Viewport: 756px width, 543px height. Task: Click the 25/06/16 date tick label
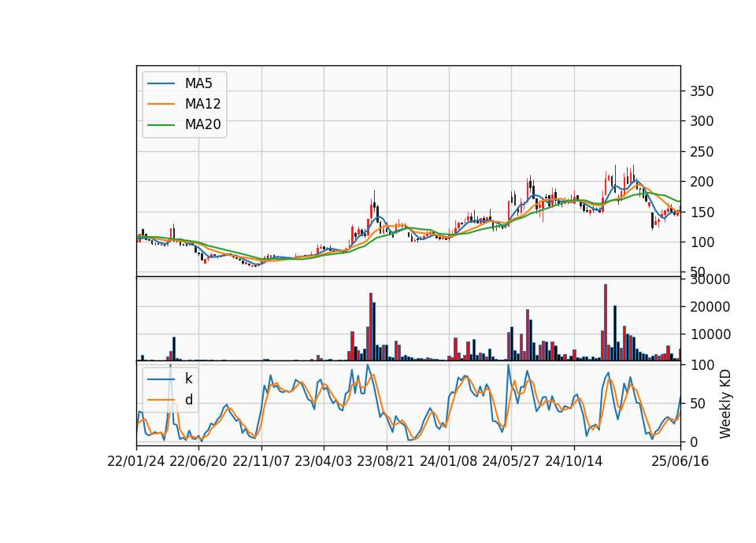(680, 461)
